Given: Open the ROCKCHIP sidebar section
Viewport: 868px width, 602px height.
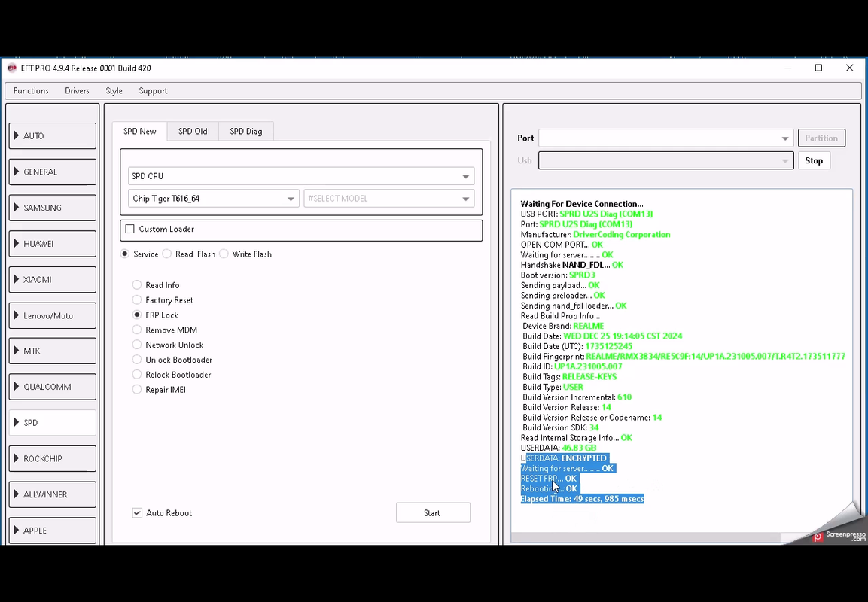Looking at the screenshot, I should 53,459.
